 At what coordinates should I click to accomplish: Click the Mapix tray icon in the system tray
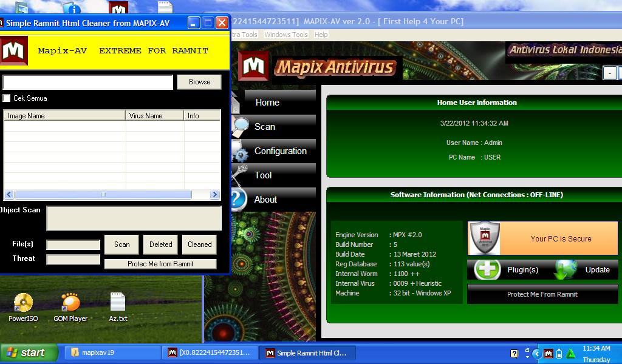(x=549, y=353)
